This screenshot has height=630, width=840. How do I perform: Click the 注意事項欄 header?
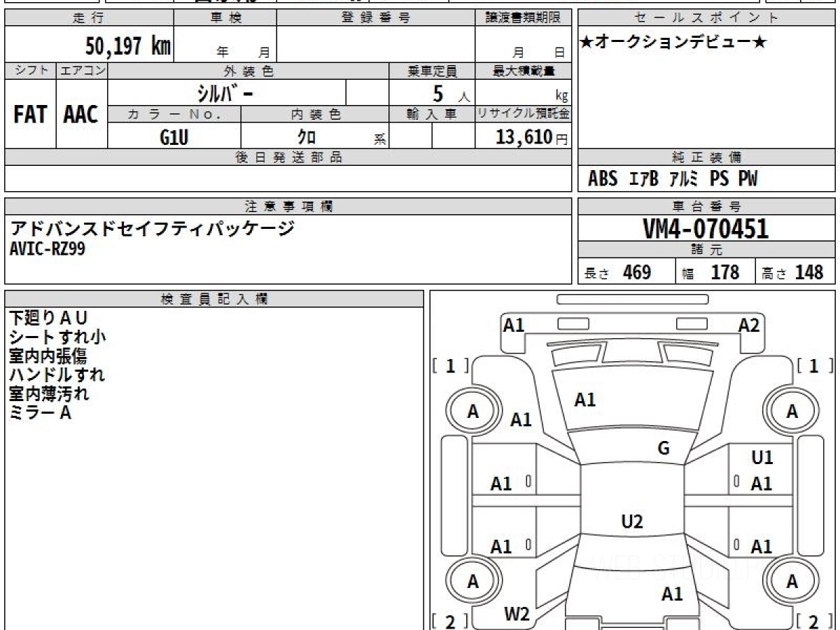pyautogui.click(x=288, y=206)
